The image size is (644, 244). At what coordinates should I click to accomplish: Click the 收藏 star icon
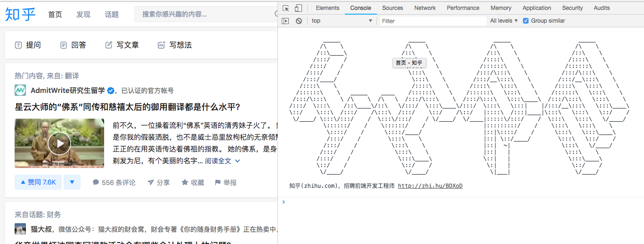185,182
